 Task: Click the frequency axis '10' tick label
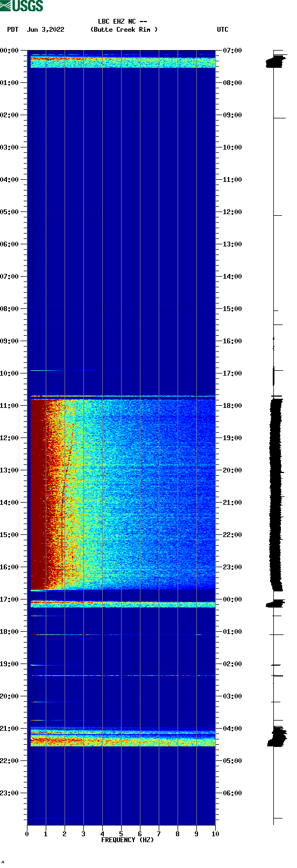(x=215, y=834)
